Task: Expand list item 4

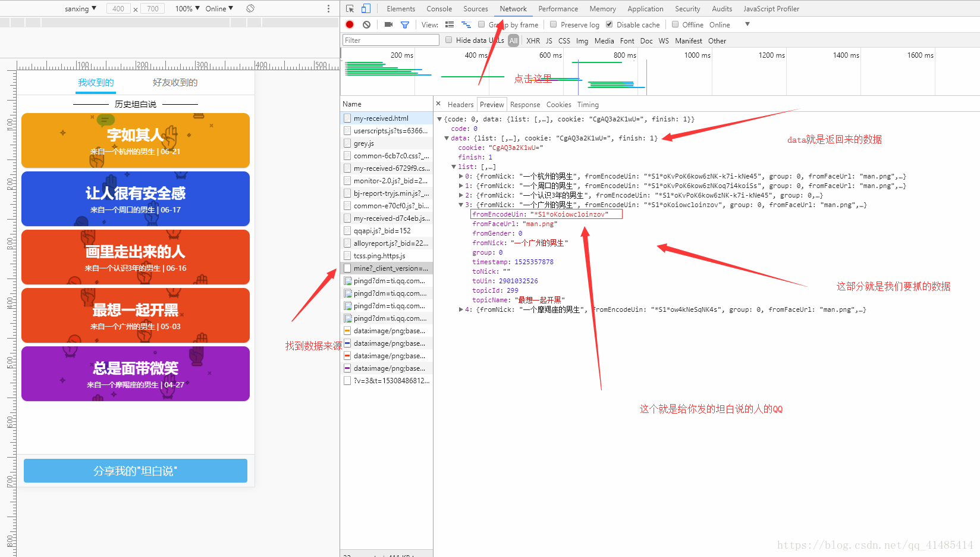Action: click(x=461, y=309)
